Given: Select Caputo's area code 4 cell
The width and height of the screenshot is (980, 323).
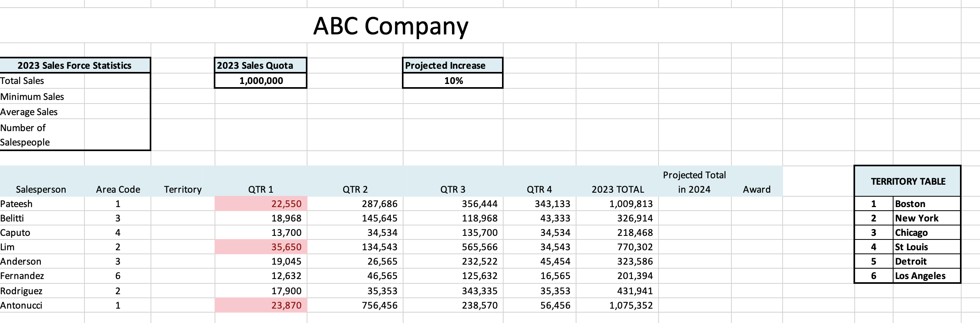Looking at the screenshot, I should pos(118,233).
